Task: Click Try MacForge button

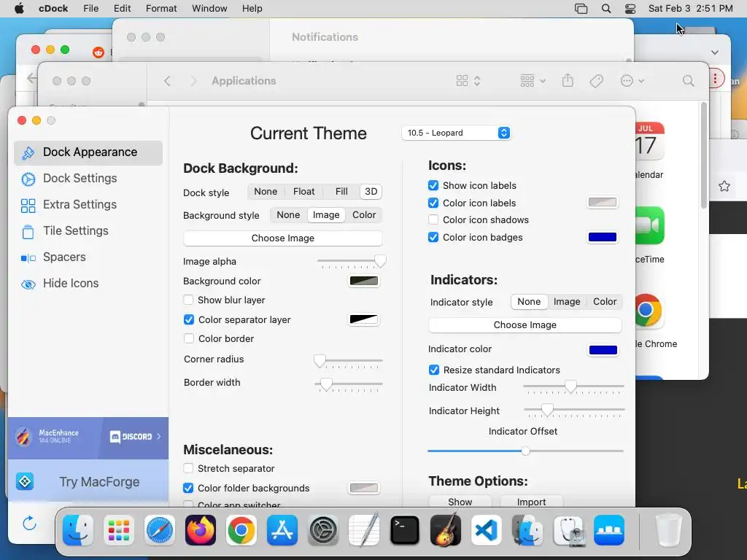Action: pyautogui.click(x=88, y=481)
